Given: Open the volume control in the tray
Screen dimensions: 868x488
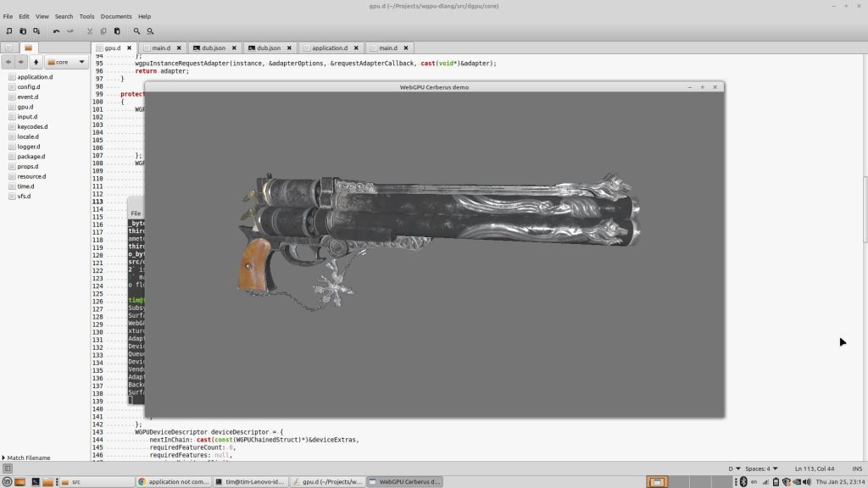Looking at the screenshot, I should (807, 482).
